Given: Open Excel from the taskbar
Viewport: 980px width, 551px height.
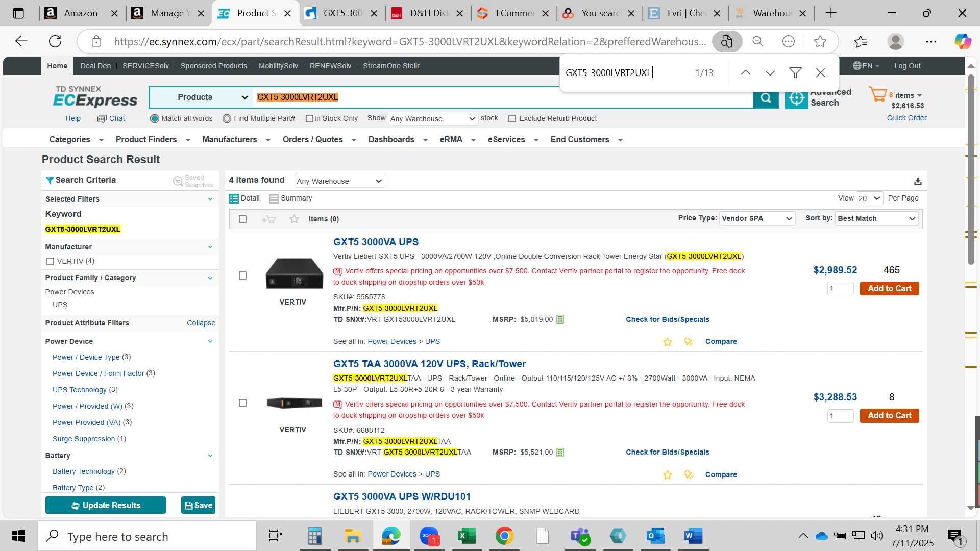Looking at the screenshot, I should pyautogui.click(x=466, y=536).
